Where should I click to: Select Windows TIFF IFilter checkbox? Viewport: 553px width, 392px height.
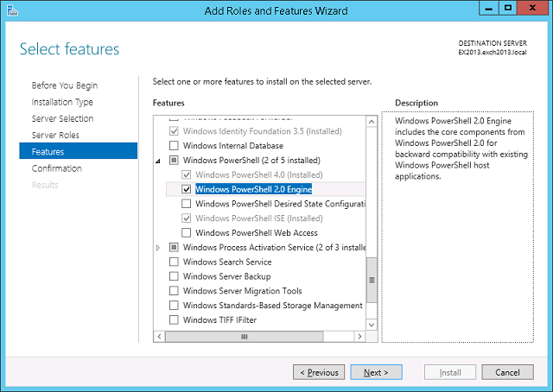tap(175, 320)
